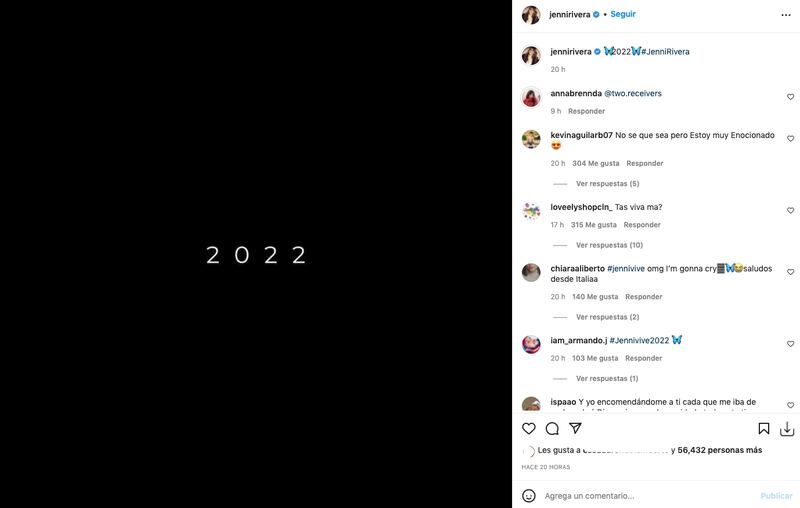Like chiaraaliberto's comment

click(x=790, y=272)
